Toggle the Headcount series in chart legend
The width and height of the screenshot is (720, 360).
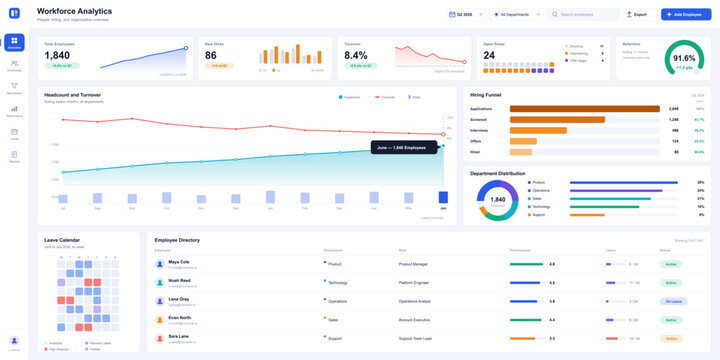pos(349,97)
